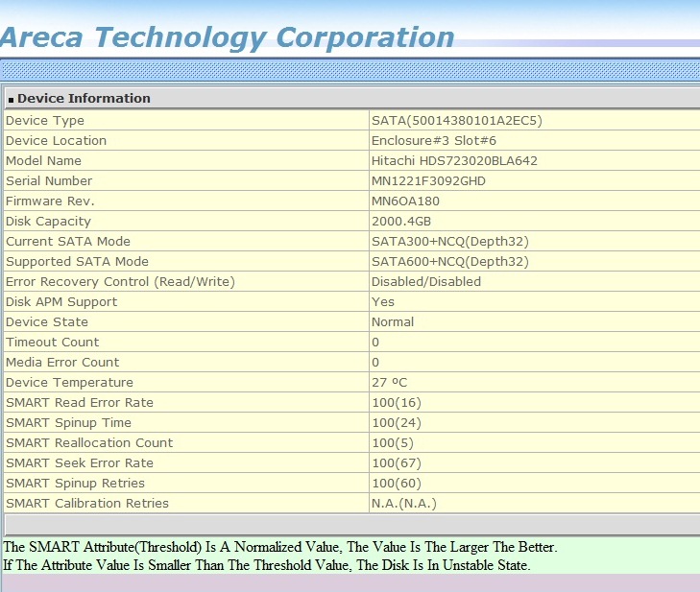Click the SMART Spinup Retries label
700x592 pixels.
pos(76,484)
